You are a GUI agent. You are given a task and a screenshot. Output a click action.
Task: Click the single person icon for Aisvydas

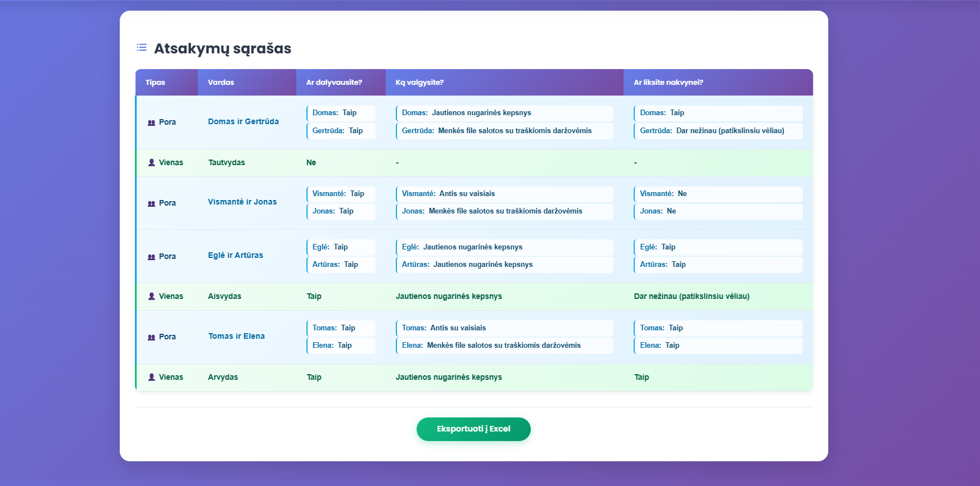tap(151, 296)
